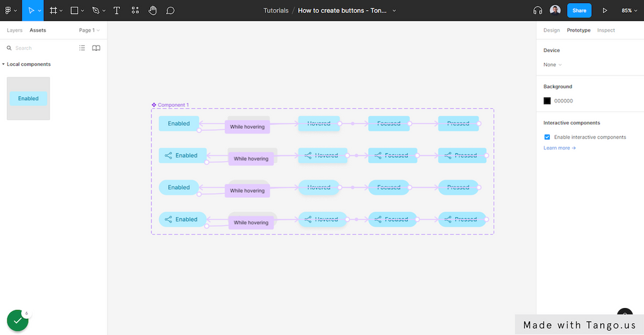Open the 85% zoom dropdown
644x335 pixels.
tap(629, 10)
